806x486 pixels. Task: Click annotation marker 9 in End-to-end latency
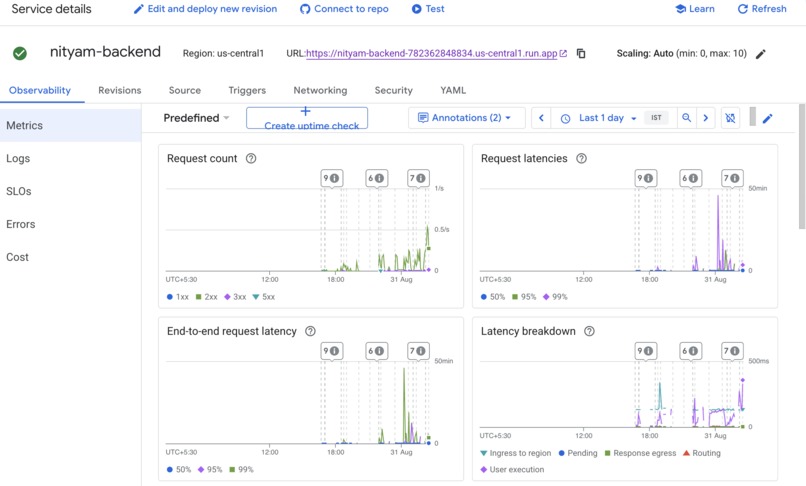tap(332, 351)
